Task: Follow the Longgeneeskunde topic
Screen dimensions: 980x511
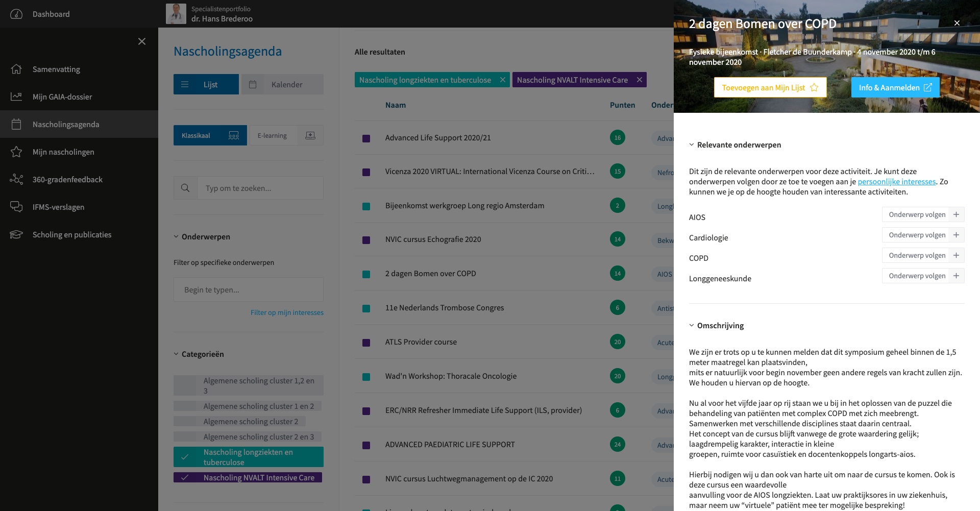Action: pyautogui.click(x=923, y=276)
